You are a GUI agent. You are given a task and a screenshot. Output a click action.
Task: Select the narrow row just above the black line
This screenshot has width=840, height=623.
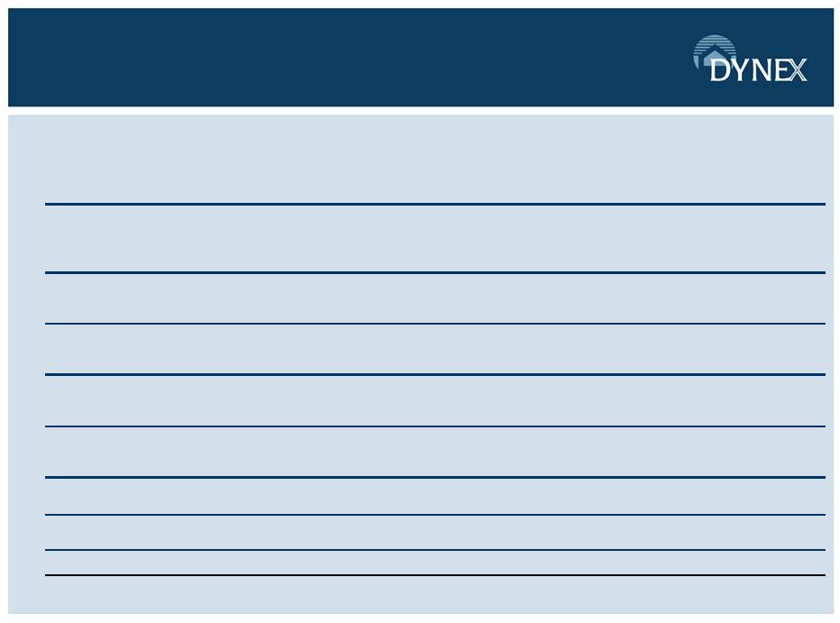435,563
